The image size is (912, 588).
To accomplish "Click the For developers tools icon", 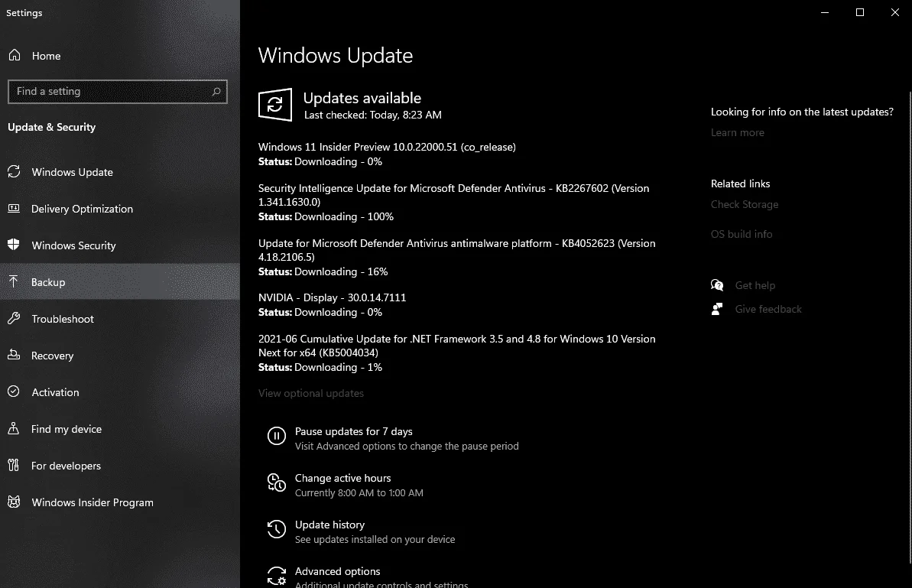I will 14,466.
